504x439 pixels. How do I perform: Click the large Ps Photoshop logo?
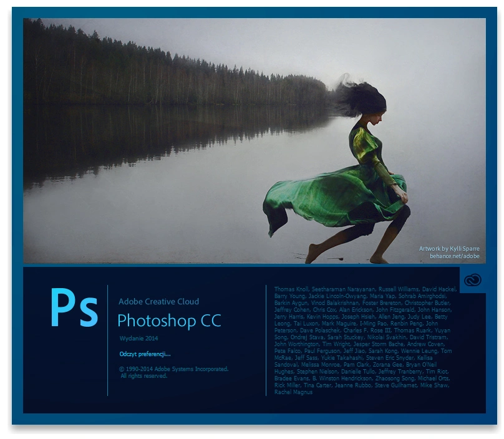[74, 308]
